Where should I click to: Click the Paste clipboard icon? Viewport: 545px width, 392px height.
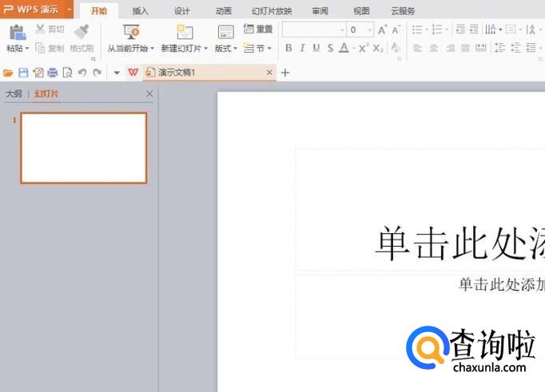(x=18, y=33)
